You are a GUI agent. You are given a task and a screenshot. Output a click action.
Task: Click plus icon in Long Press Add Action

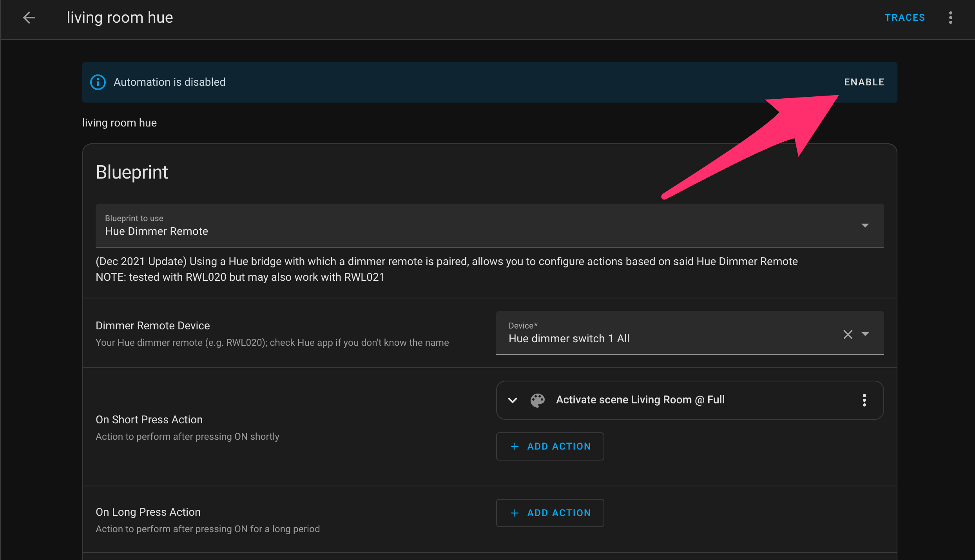515,513
